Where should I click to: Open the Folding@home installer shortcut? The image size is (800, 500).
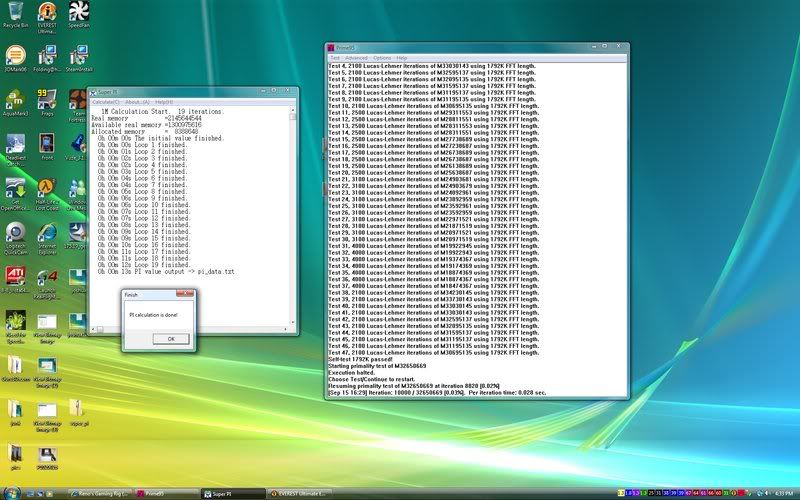pos(47,59)
